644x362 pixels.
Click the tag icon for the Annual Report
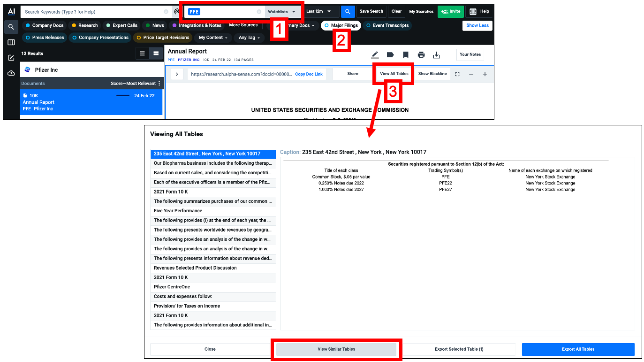[x=390, y=55]
